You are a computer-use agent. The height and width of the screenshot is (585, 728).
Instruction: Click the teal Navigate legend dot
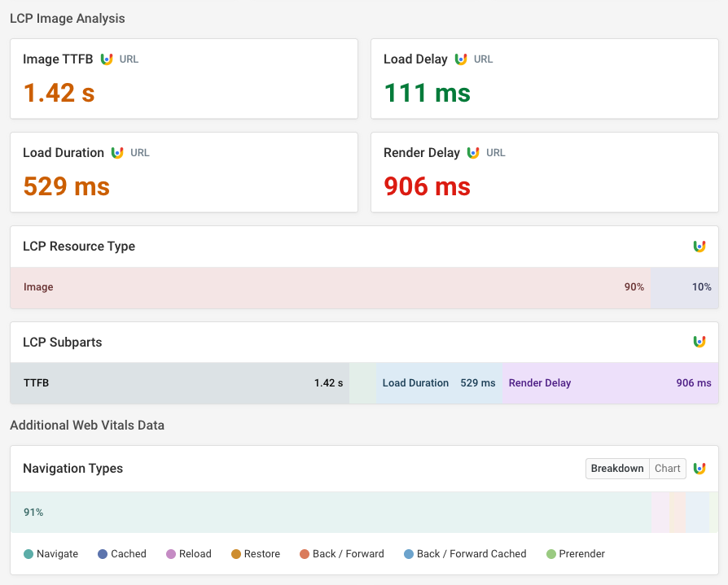pyautogui.click(x=27, y=553)
